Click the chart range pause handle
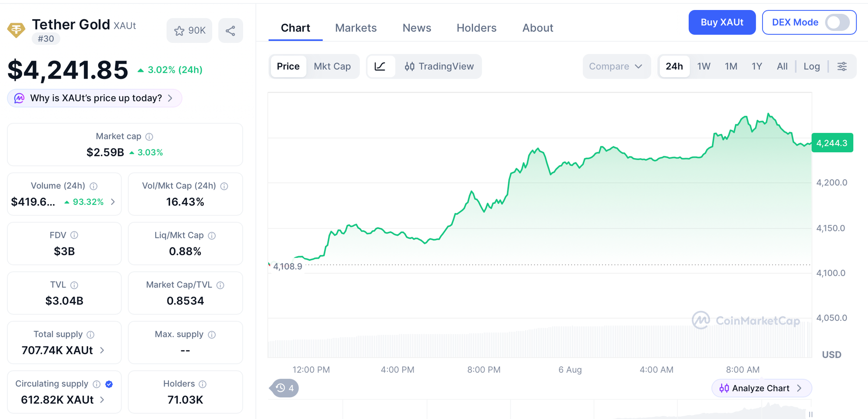The width and height of the screenshot is (868, 419). 810,414
